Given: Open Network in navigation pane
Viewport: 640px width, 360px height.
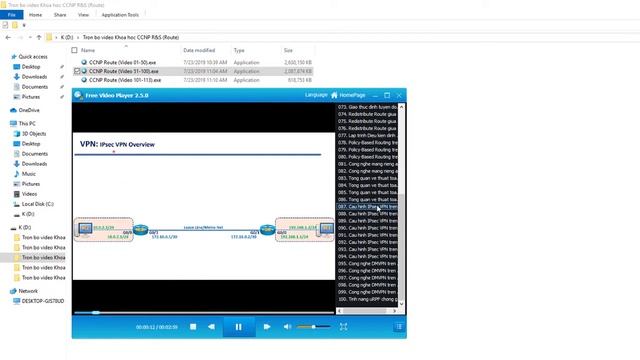Looking at the screenshot, I should 28,291.
